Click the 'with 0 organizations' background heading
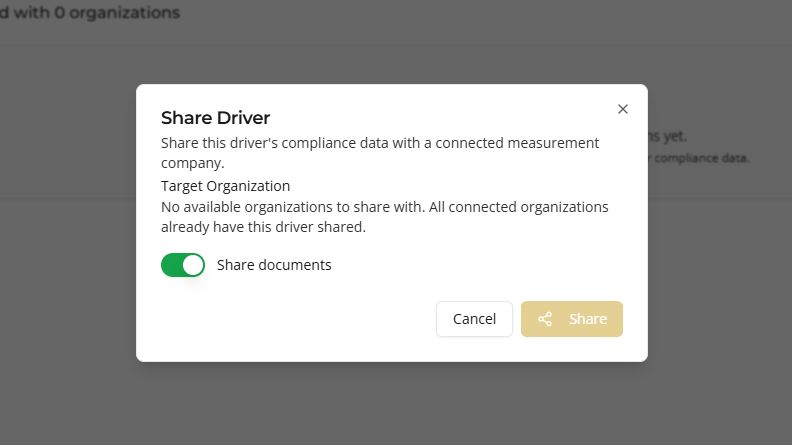 [x=90, y=13]
